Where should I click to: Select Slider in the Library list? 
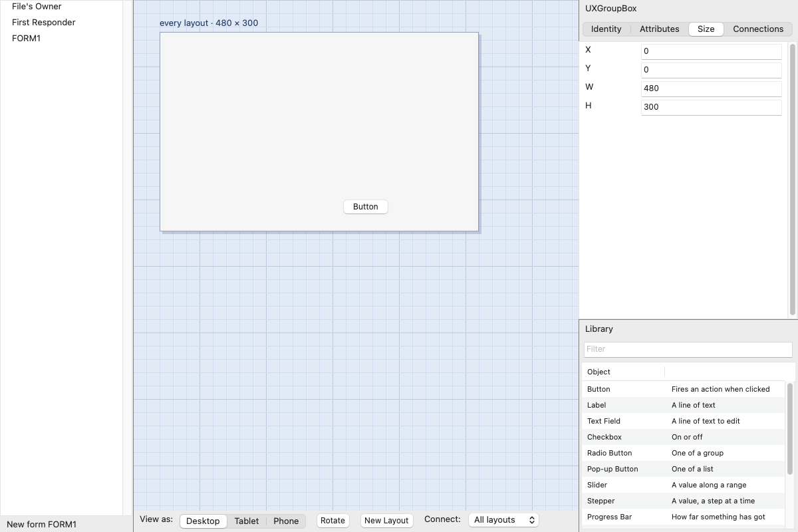click(684, 485)
